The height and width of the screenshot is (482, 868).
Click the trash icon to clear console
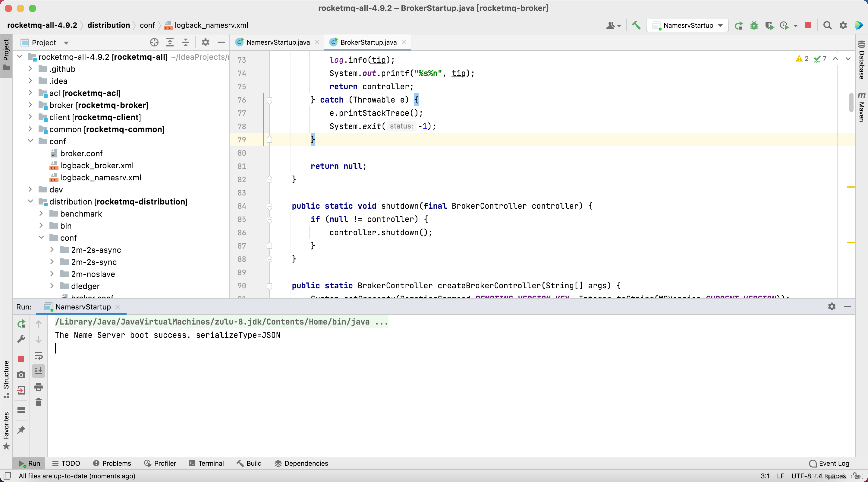pyautogui.click(x=38, y=402)
